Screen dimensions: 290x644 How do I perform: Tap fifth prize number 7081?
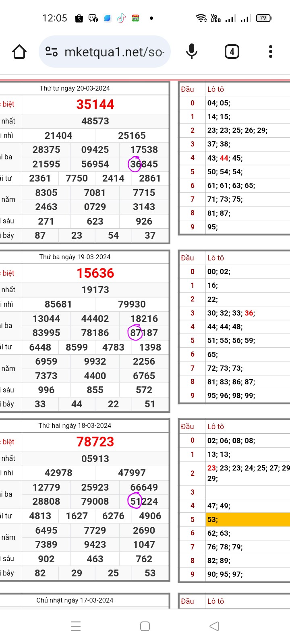pyautogui.click(x=95, y=193)
